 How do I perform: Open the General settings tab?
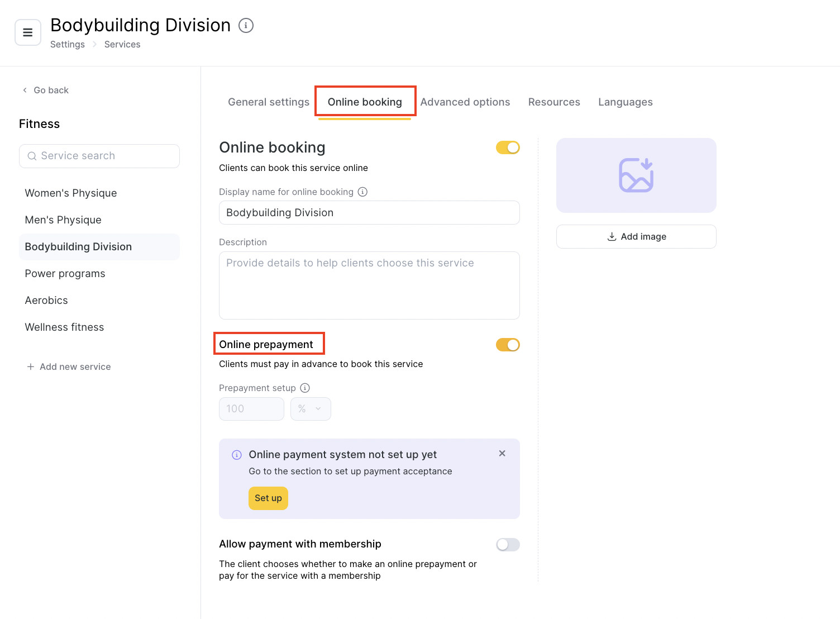click(269, 102)
